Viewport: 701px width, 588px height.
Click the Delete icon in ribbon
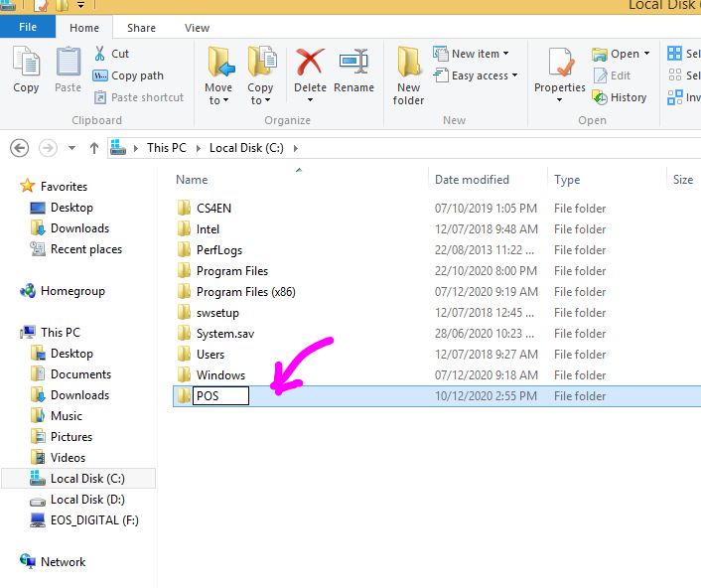pos(310,63)
